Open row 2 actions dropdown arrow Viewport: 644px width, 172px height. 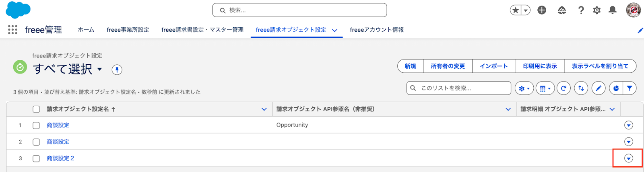(628, 142)
